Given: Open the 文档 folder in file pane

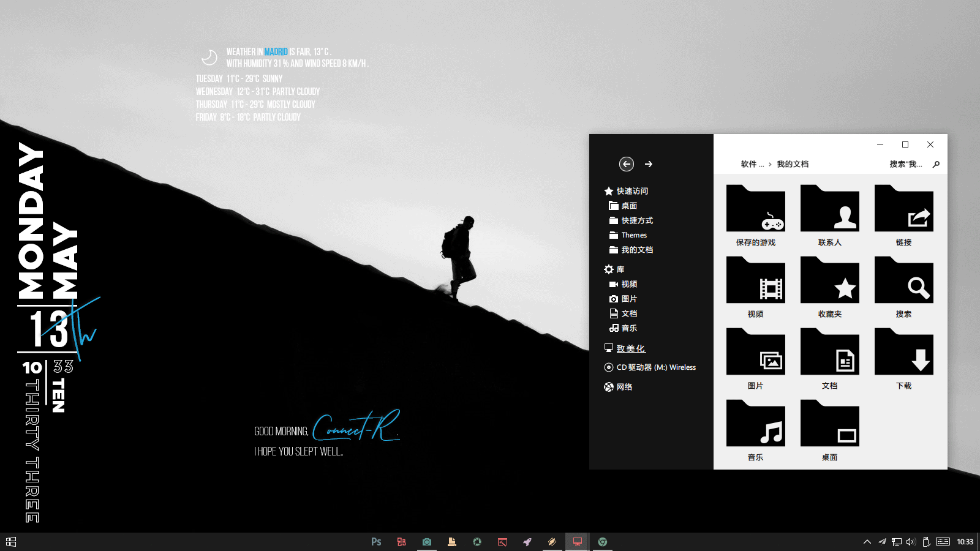Looking at the screenshot, I should pos(829,358).
